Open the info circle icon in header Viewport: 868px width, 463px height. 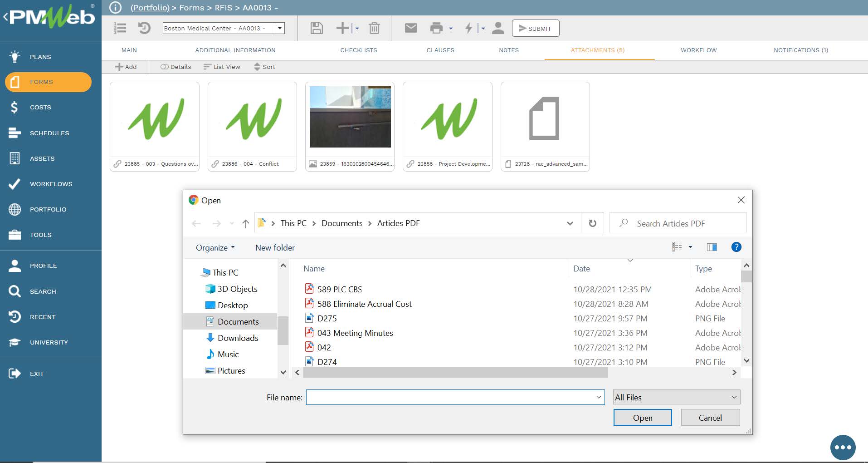point(116,8)
